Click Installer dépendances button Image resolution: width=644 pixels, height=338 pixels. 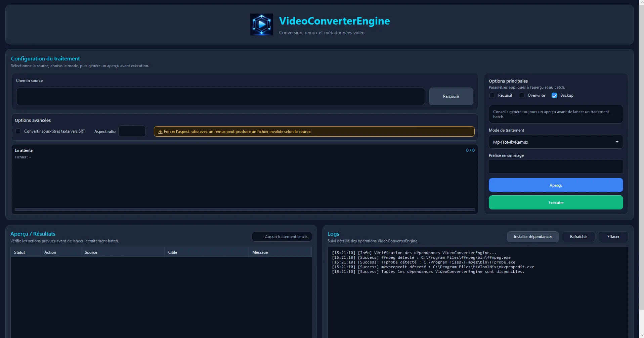point(533,237)
